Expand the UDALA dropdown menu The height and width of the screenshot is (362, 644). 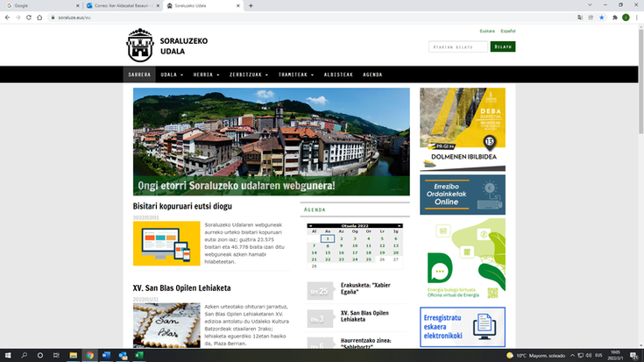pyautogui.click(x=172, y=75)
